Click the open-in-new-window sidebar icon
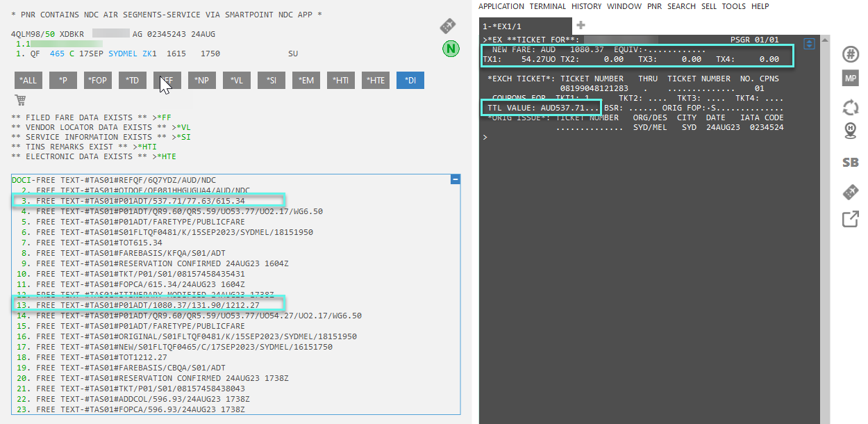 (851, 220)
